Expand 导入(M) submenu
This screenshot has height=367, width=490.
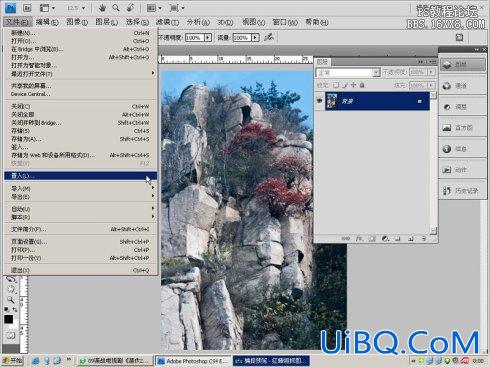click(x=79, y=188)
